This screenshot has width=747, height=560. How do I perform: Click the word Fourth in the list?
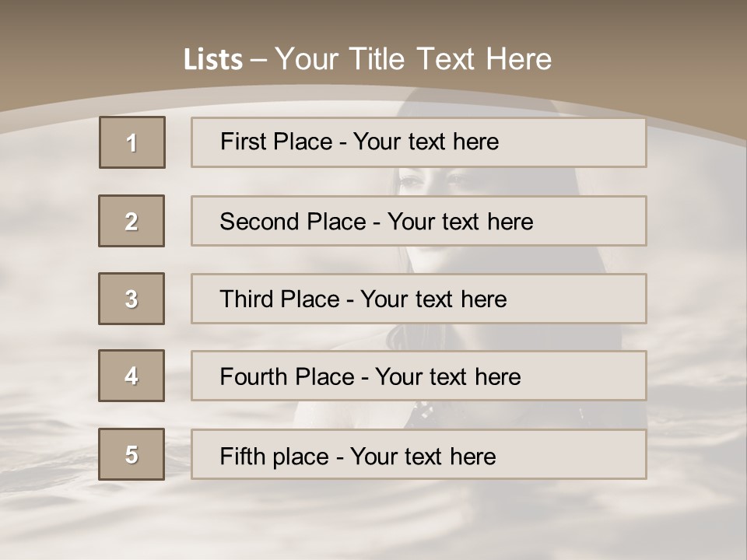pyautogui.click(x=253, y=376)
